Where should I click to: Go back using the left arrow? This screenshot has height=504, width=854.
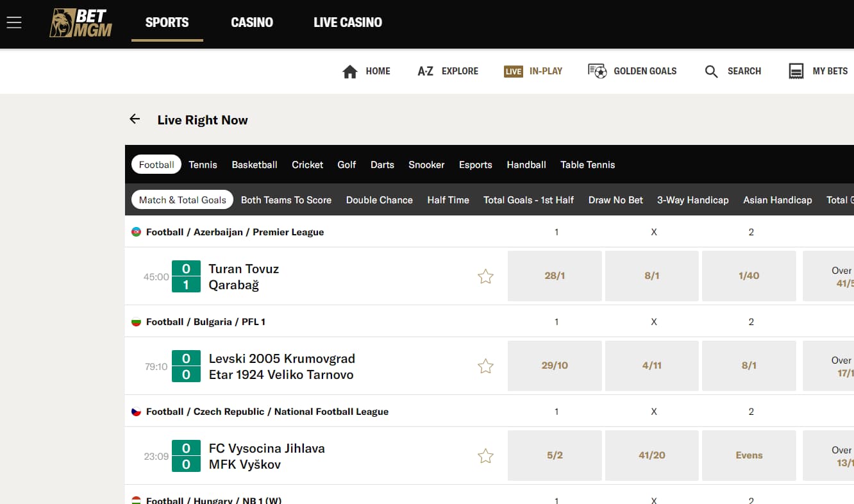[x=135, y=119]
